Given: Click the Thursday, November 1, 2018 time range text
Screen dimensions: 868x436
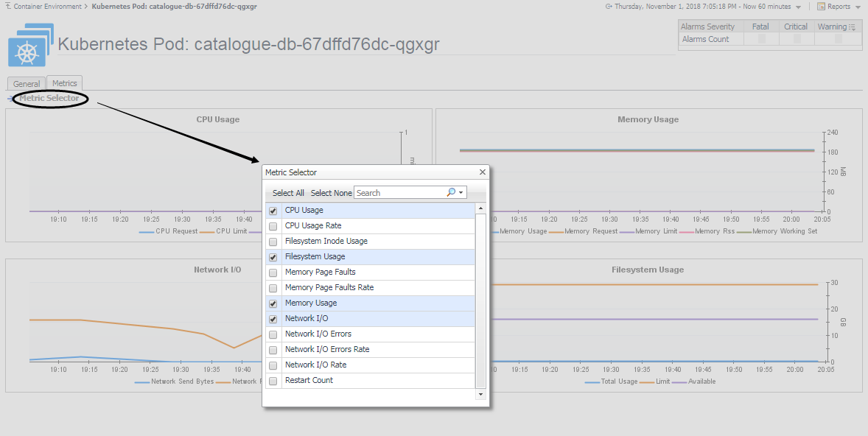Looking at the screenshot, I should [x=703, y=7].
